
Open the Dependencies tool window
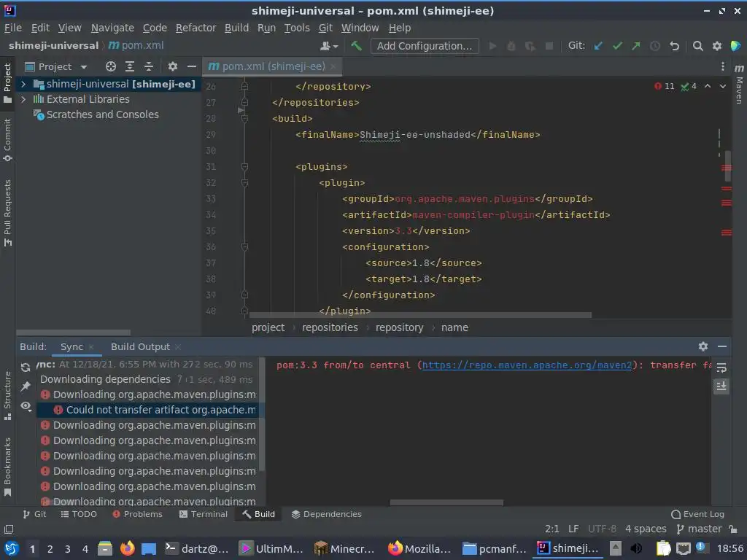(326, 514)
